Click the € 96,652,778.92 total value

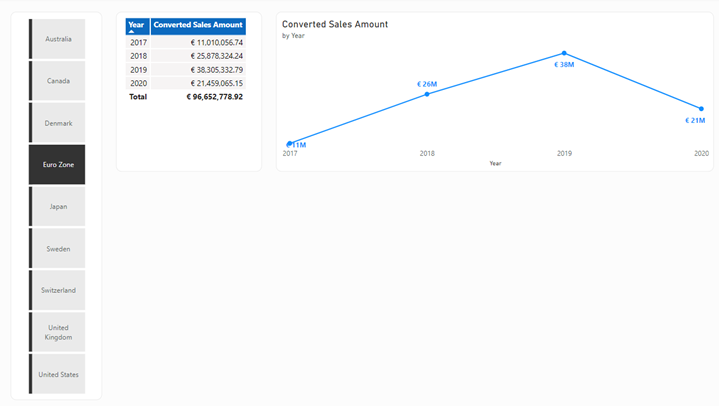pos(215,97)
